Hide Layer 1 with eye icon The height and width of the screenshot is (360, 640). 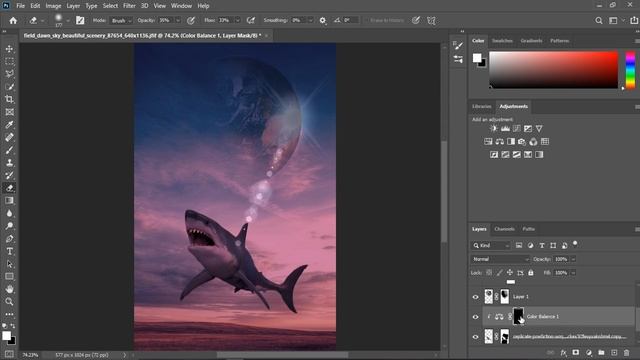(476, 297)
